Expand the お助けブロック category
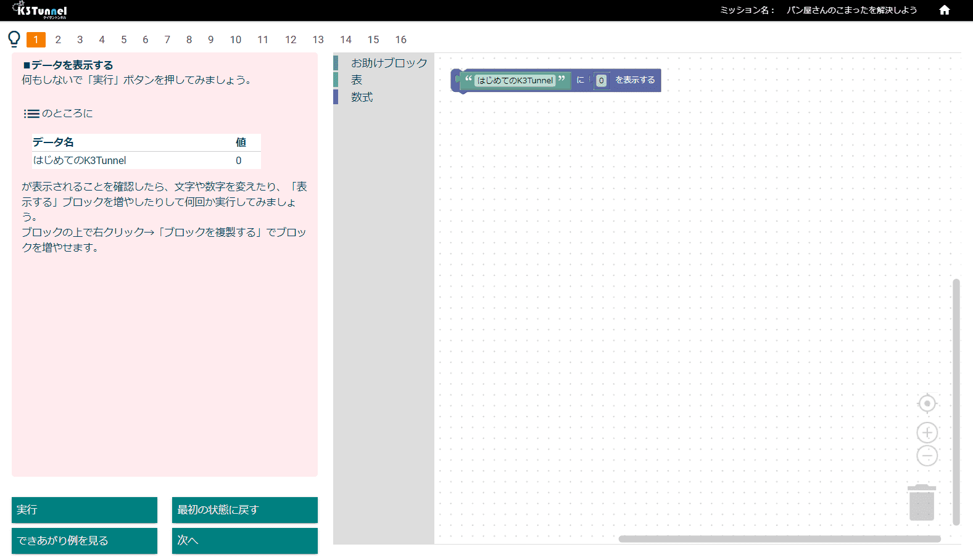Screen dimensions: 973x560 click(x=388, y=63)
